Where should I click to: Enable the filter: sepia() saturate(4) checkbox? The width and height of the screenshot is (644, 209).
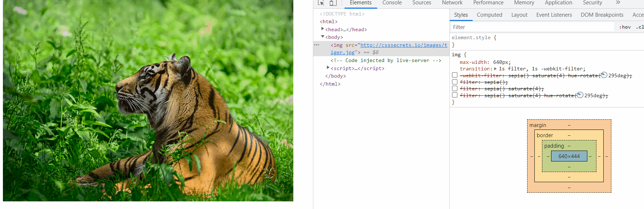pyautogui.click(x=455, y=89)
